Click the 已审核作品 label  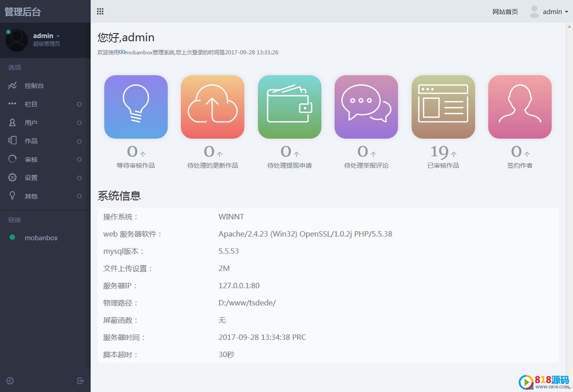(x=443, y=165)
